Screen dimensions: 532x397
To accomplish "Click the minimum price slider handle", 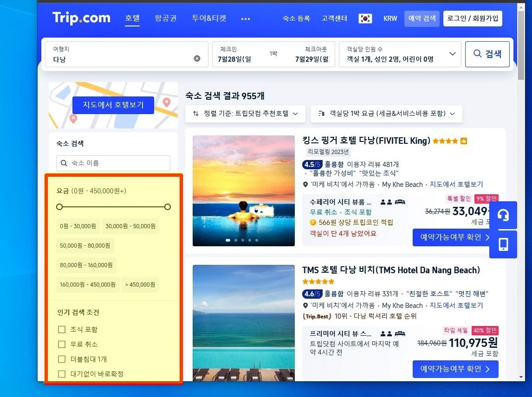I will click(59, 207).
